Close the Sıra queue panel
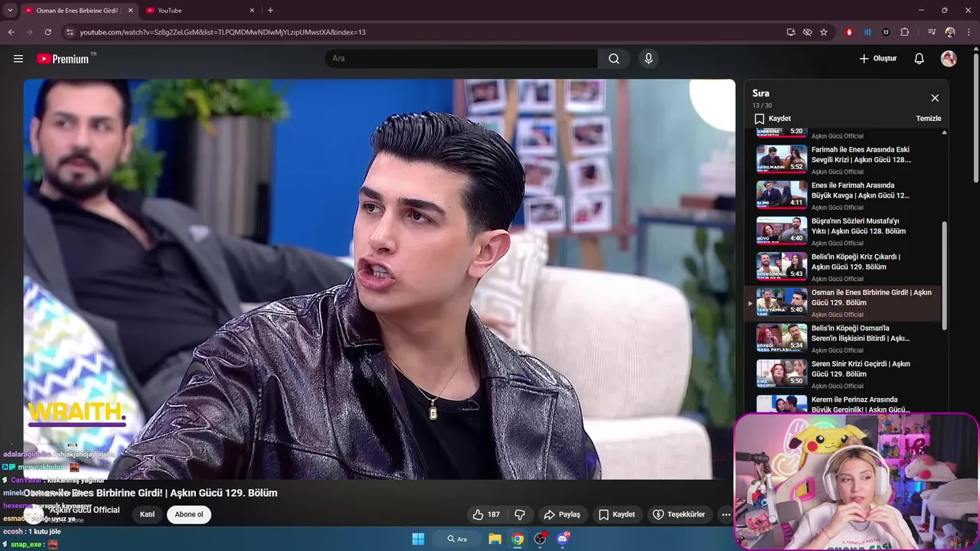 (x=935, y=98)
